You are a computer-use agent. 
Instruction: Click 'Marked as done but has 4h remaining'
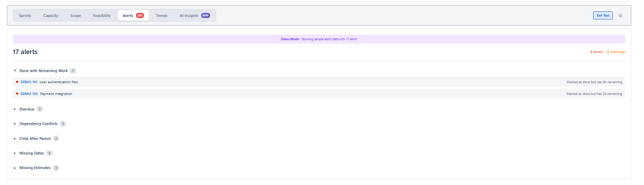click(x=594, y=82)
